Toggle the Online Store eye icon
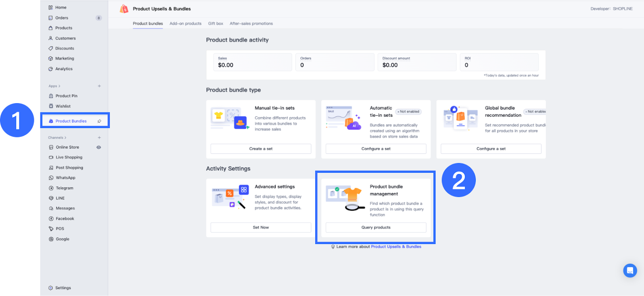 (x=99, y=147)
